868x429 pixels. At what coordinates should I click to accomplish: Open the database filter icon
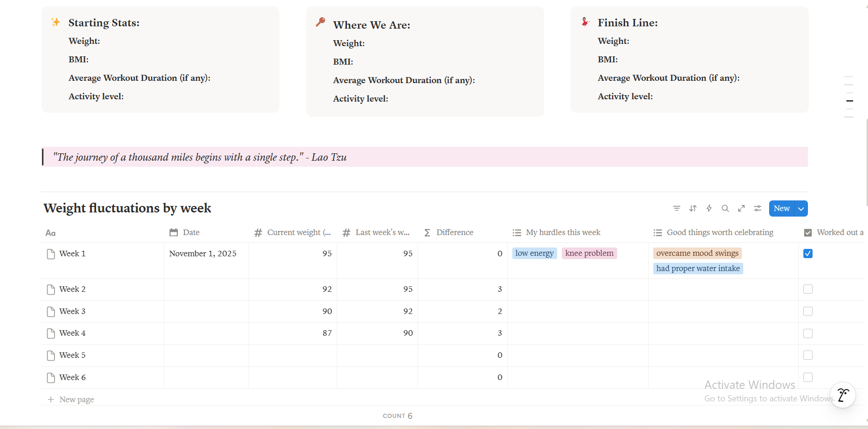click(676, 208)
